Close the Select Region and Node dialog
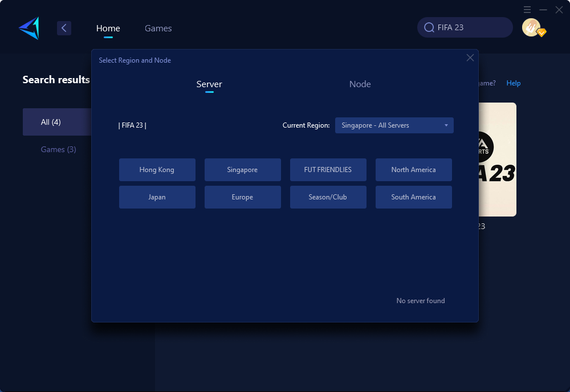The height and width of the screenshot is (392, 570). point(470,58)
